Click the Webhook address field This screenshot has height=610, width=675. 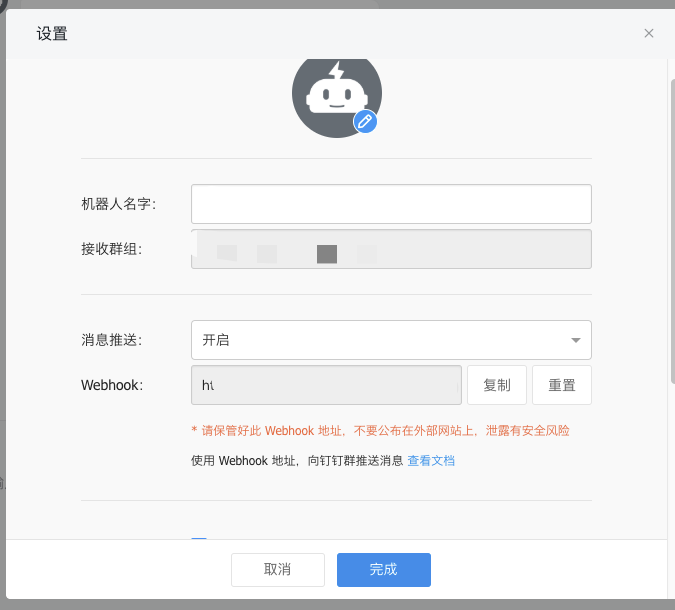pos(326,385)
